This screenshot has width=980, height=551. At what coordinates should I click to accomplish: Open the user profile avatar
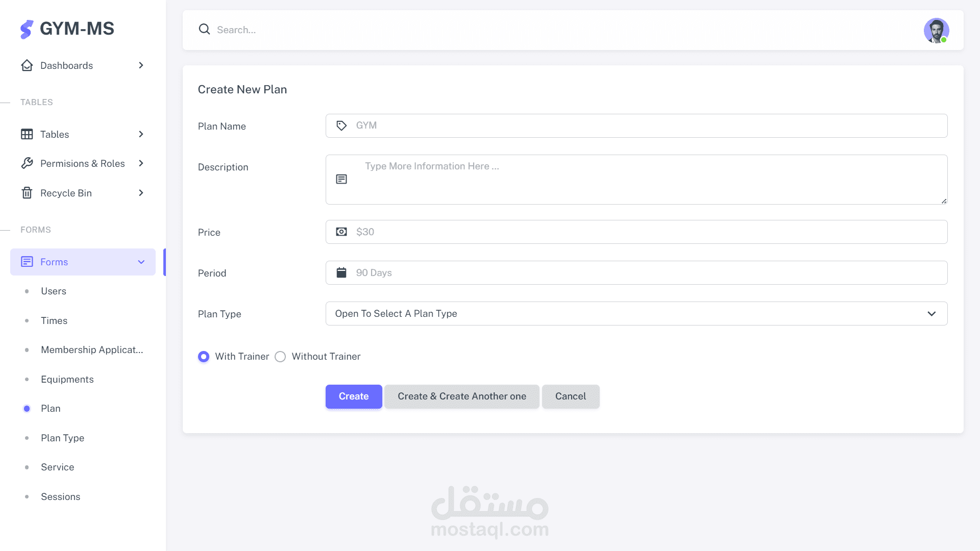(936, 31)
